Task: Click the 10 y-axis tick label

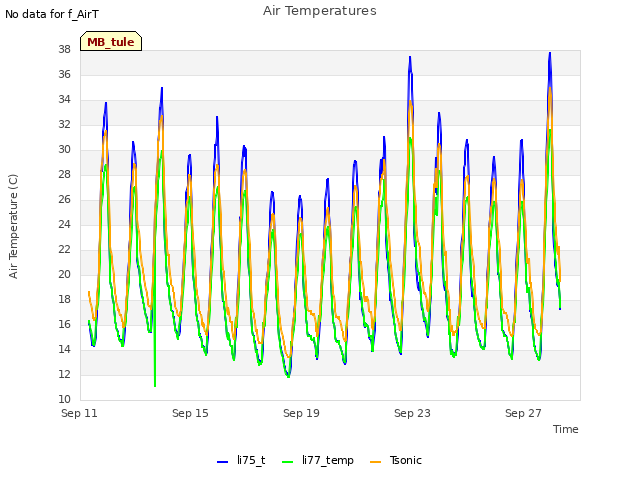Action: (x=64, y=399)
